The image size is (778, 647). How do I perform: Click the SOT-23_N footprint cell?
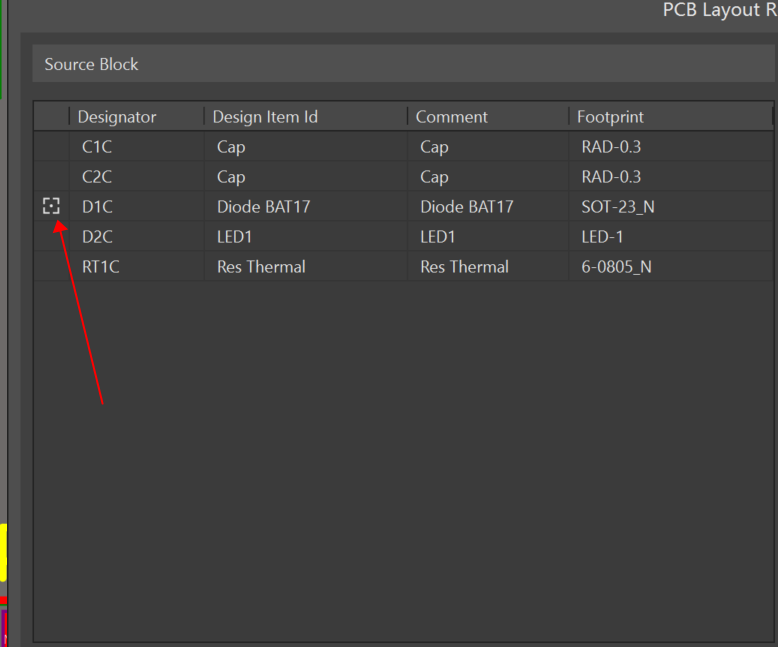618,207
